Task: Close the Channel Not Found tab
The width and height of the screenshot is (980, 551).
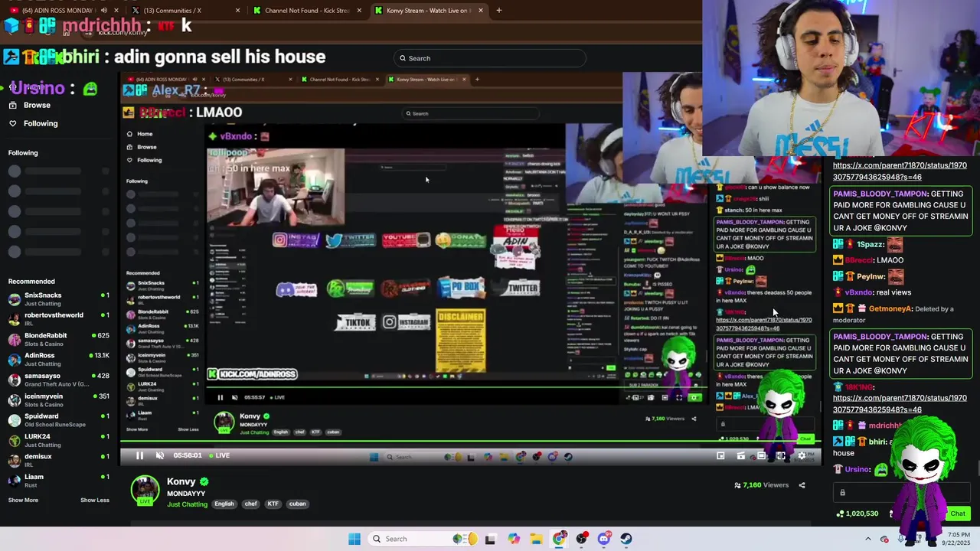Action: point(359,11)
